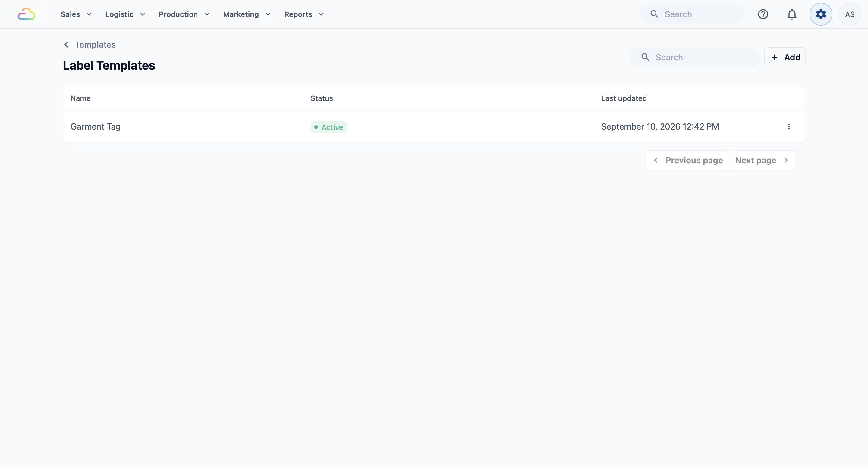Click the Last updated column header
This screenshot has width=868, height=465.
[x=624, y=98]
